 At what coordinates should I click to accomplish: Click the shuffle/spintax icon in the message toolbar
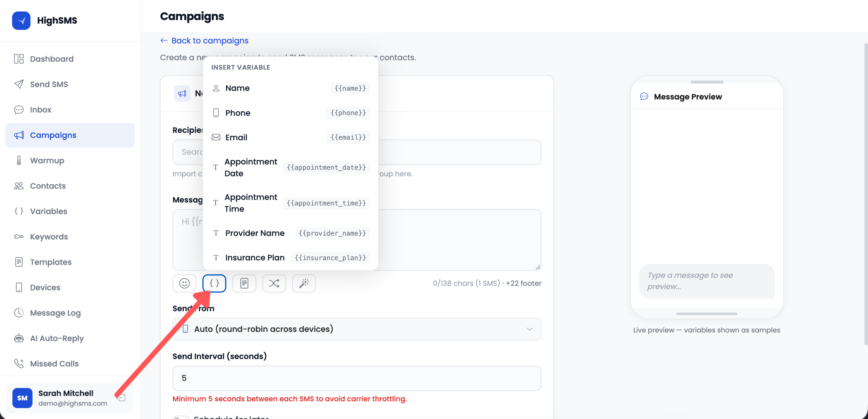tap(274, 283)
